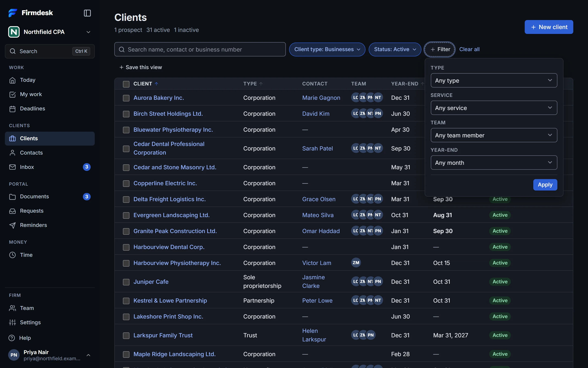This screenshot has width=588, height=368.
Task: Click the Apply filter button
Action: coord(545,185)
